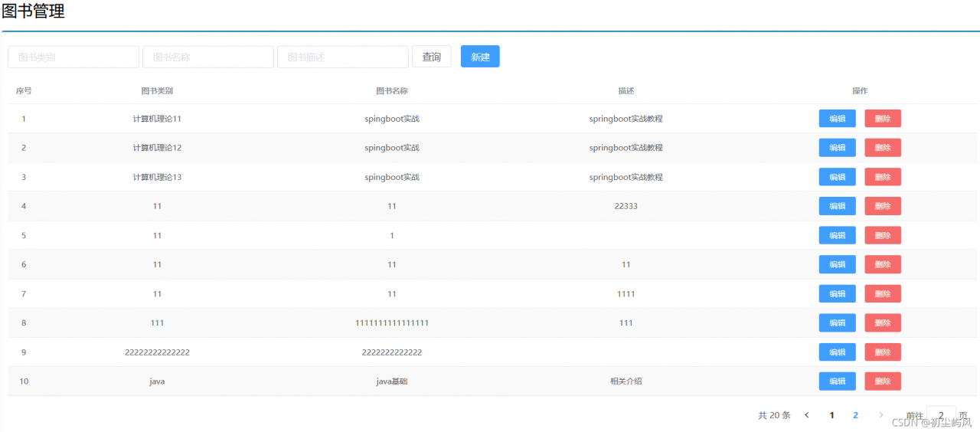Click springboot实战教程 description in row 2

(626, 148)
